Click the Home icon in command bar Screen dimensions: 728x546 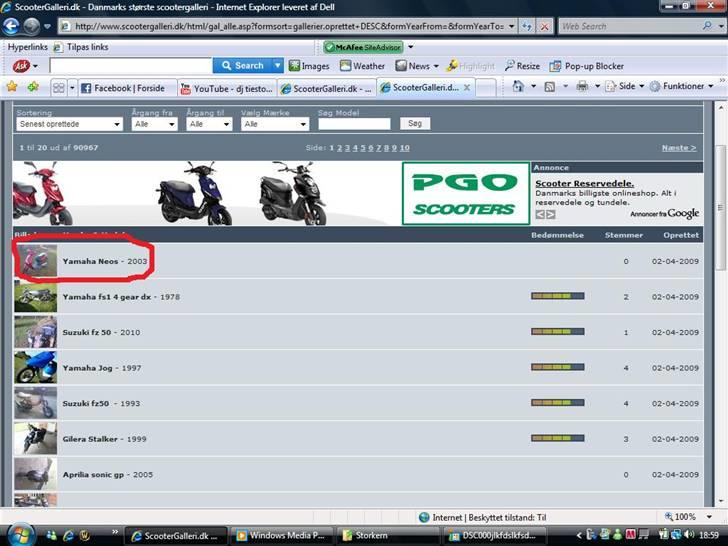click(x=519, y=87)
